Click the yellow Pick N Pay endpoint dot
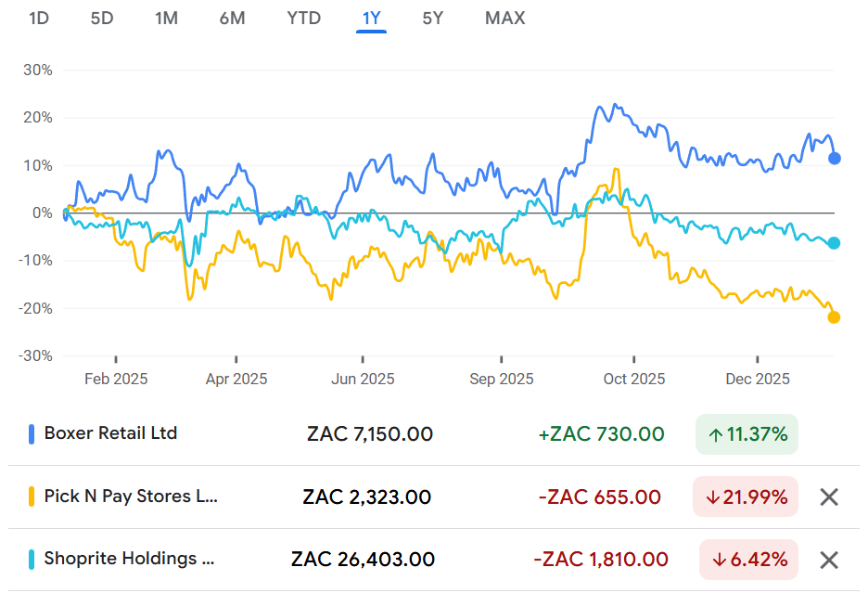The height and width of the screenshot is (606, 868). (834, 317)
